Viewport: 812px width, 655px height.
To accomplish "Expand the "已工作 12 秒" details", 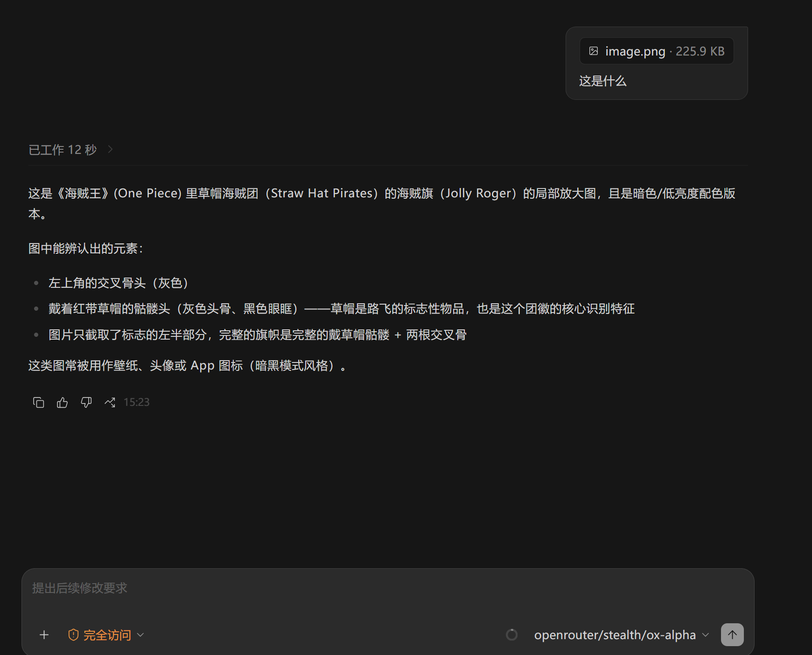I will coord(71,150).
